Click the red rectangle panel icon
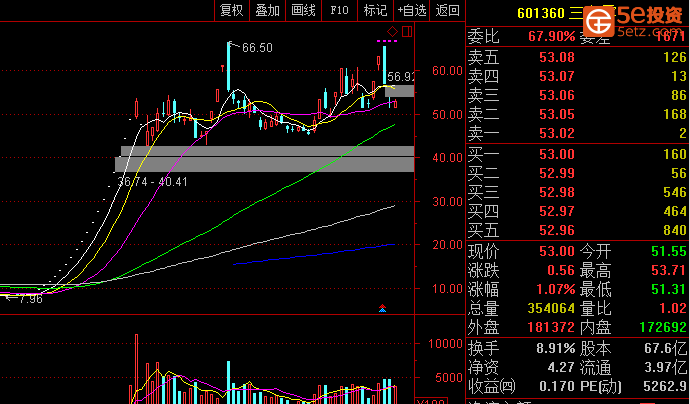690x404 pixels. 407,31
